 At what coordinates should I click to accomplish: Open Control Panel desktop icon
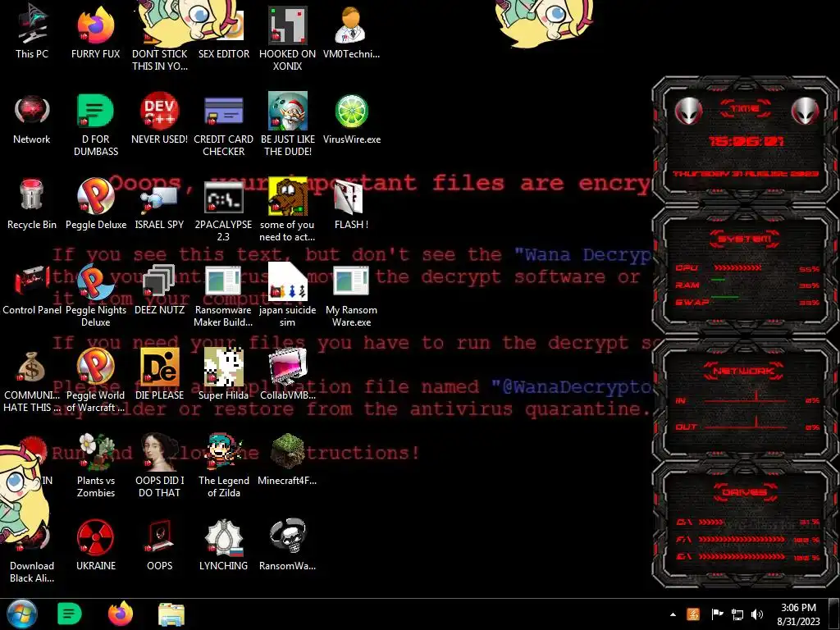tap(32, 290)
